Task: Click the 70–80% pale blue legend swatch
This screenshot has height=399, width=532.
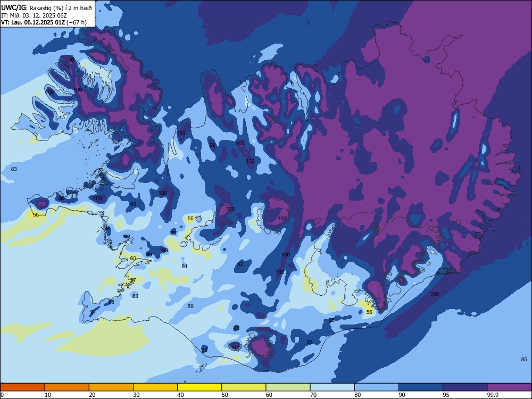Action: 332,387
